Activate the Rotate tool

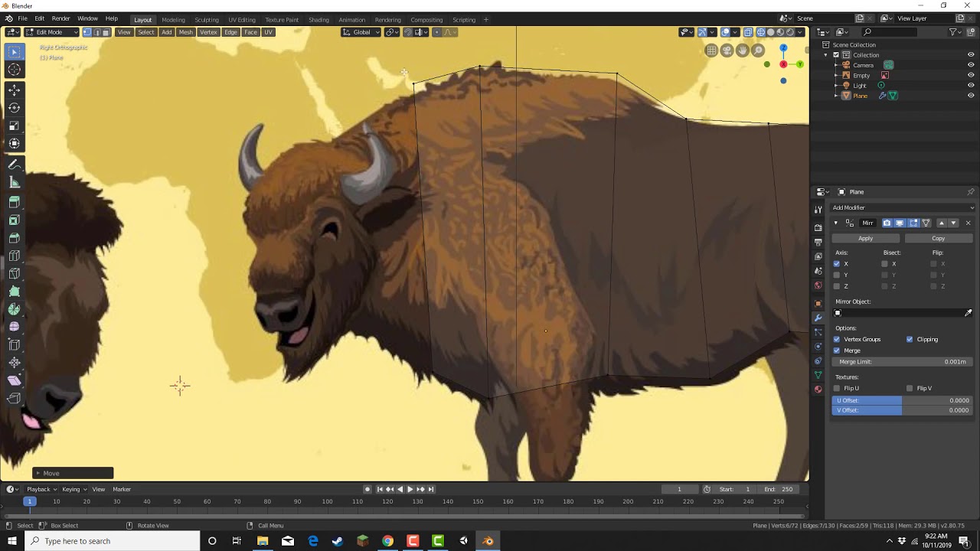pyautogui.click(x=14, y=108)
